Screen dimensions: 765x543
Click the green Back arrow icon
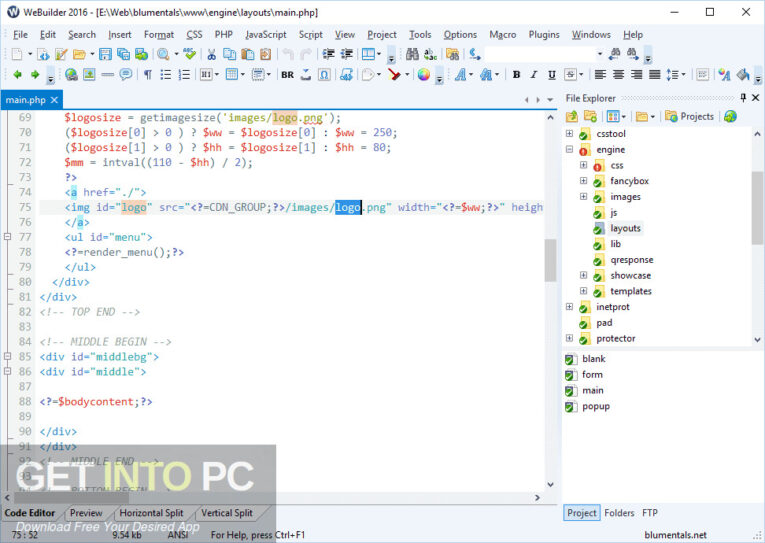pos(18,75)
